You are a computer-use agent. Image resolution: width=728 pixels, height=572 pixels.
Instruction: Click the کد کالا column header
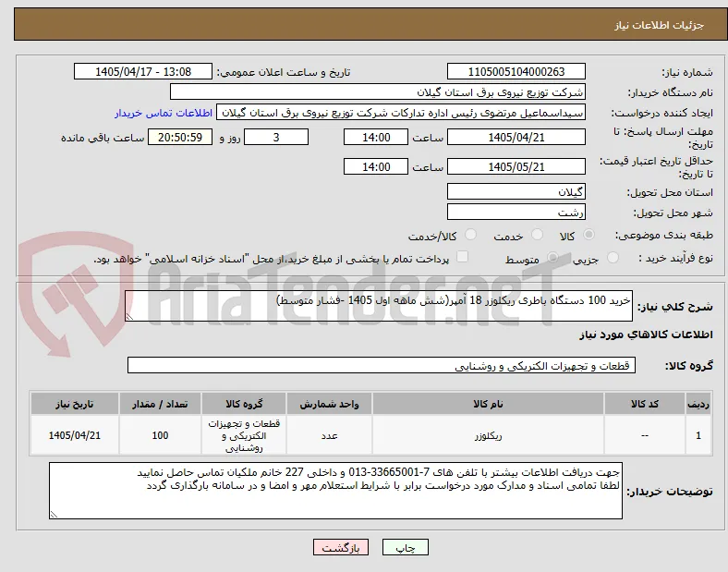645,404
